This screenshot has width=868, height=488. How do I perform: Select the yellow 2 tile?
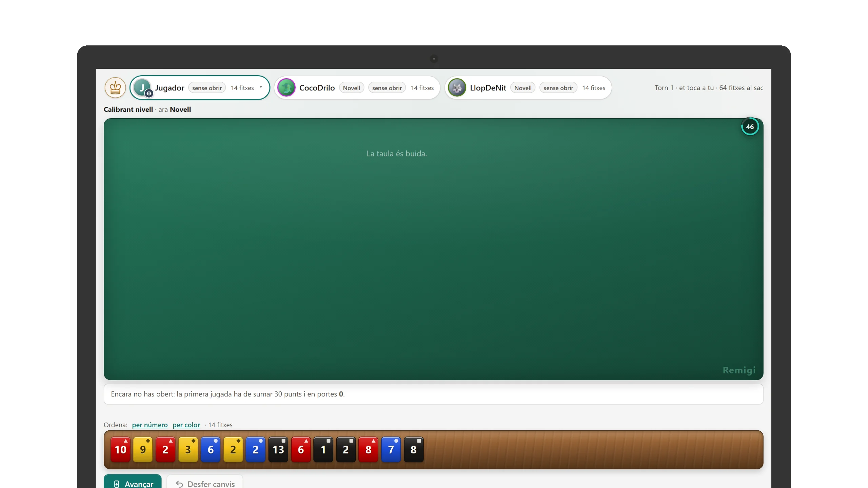233,449
